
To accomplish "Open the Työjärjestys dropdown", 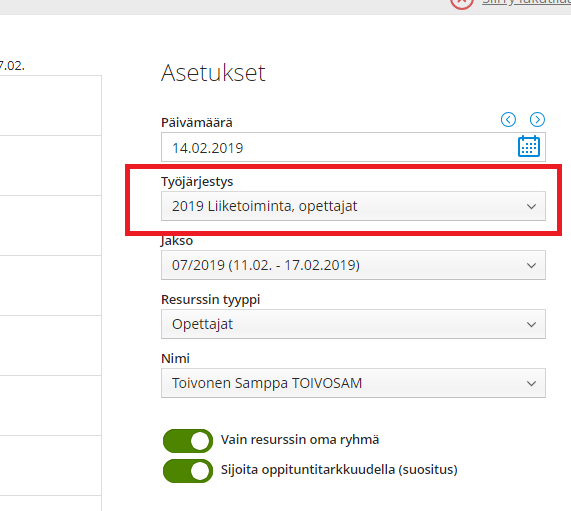I will point(353,206).
